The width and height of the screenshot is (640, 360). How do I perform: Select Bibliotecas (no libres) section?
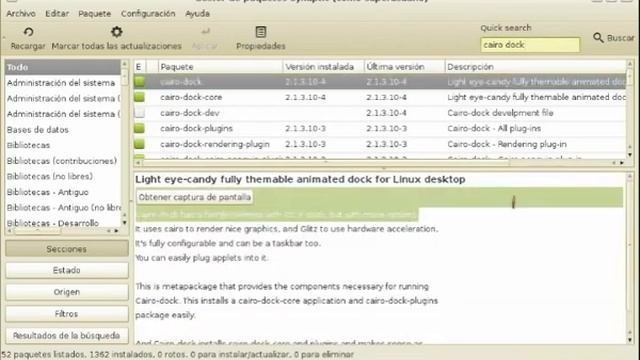[x=63, y=176]
